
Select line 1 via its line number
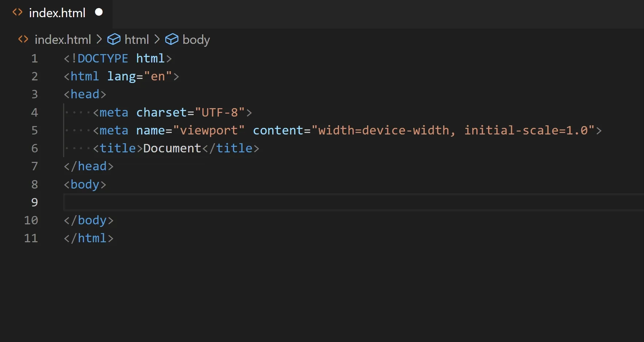pos(34,58)
